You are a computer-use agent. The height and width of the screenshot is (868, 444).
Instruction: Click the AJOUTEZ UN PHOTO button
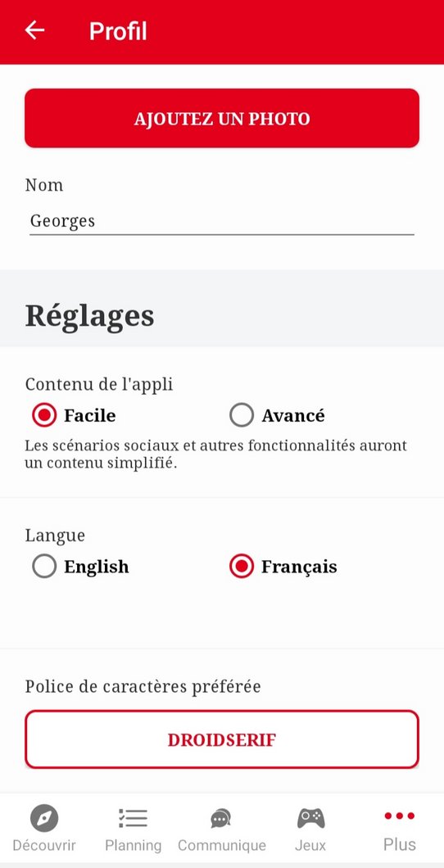point(222,118)
